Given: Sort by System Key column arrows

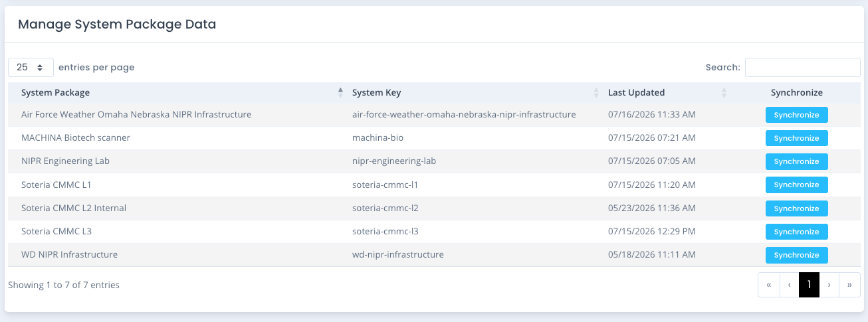Looking at the screenshot, I should pos(596,93).
